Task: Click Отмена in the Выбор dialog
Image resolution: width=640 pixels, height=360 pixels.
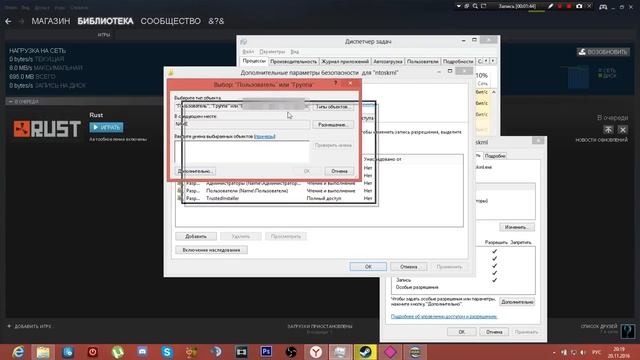Action: 339,171
